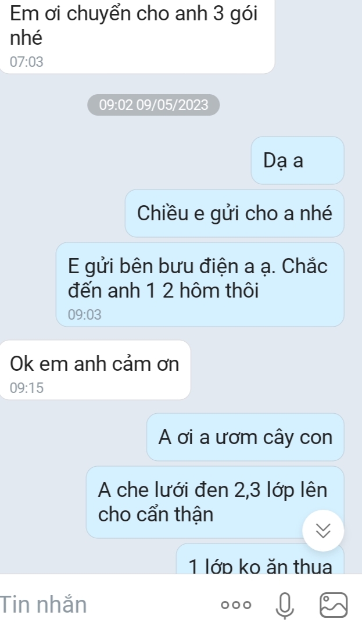Select the 'Dạ a' message bubble

coord(298,160)
